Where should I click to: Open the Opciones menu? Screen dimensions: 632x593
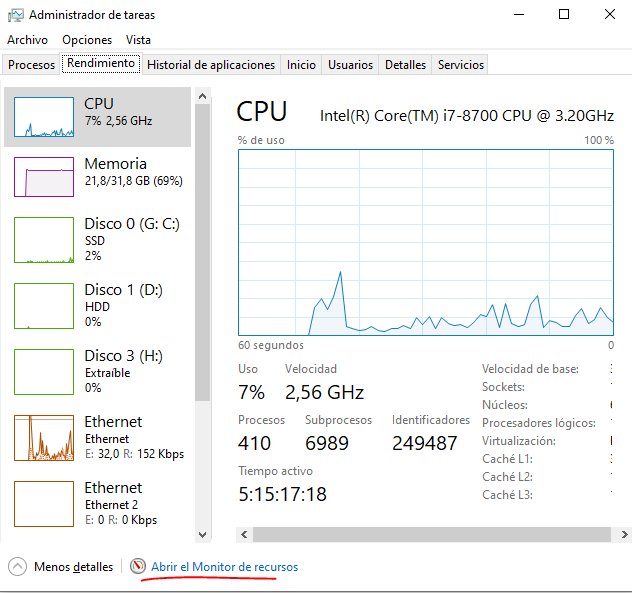coord(87,40)
